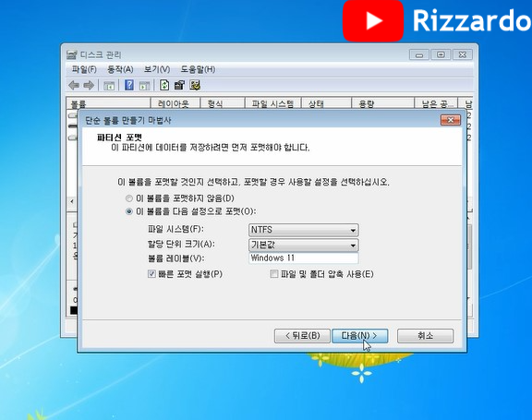The width and height of the screenshot is (532, 420).
Task: Maximize the Disk Management window
Action: (441, 54)
